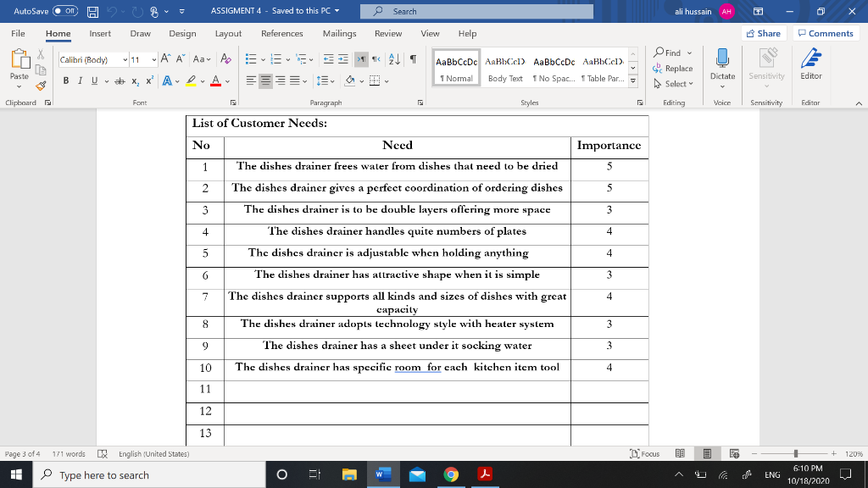Click Decrease Font Size icon
This screenshot has height=488, width=868.
point(181,58)
